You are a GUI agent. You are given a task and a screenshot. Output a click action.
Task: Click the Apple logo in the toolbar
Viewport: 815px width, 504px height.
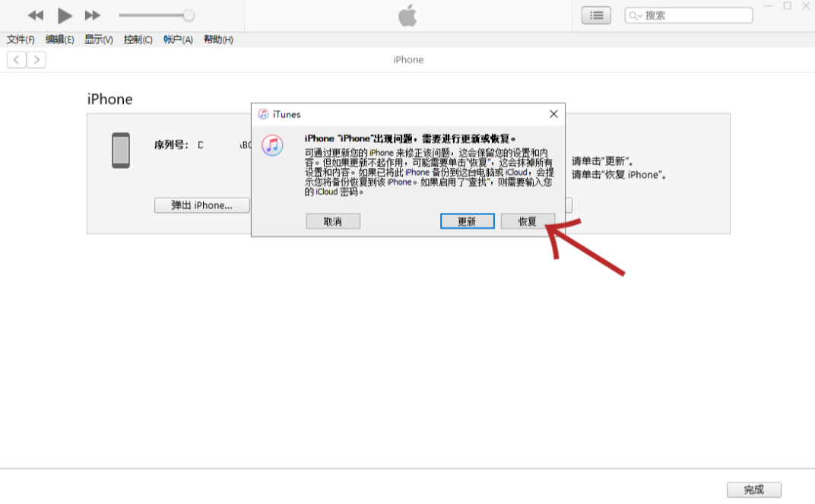point(407,14)
